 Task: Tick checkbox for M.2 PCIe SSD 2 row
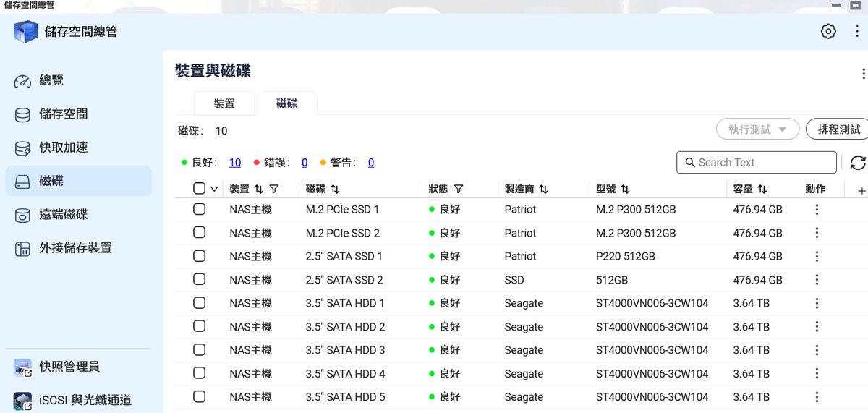(x=200, y=233)
